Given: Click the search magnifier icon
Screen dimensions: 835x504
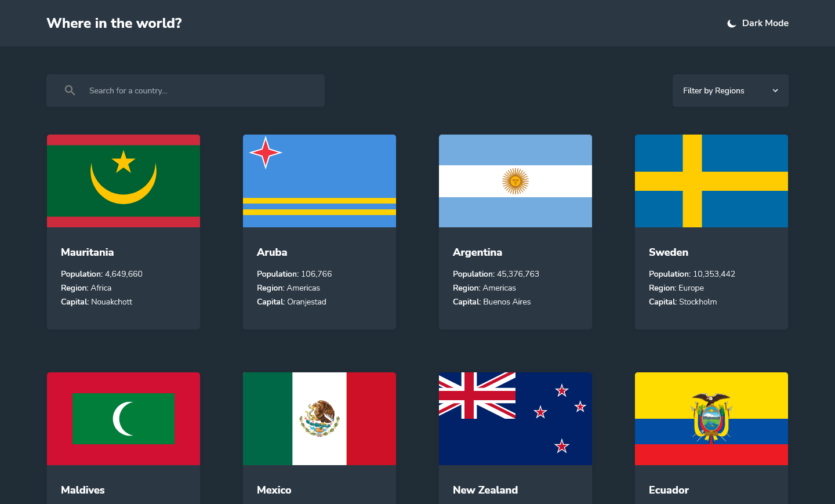Looking at the screenshot, I should 70,90.
